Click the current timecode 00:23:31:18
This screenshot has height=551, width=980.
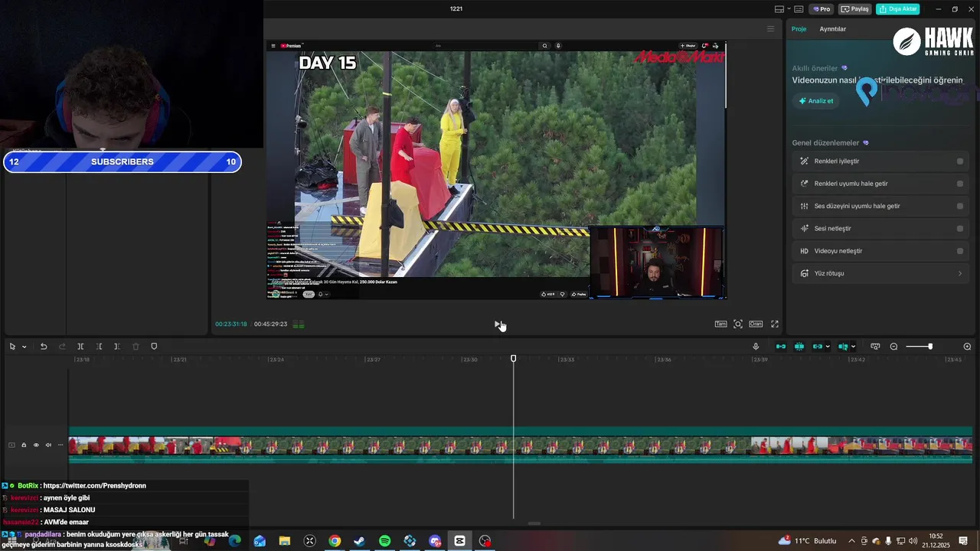point(231,324)
